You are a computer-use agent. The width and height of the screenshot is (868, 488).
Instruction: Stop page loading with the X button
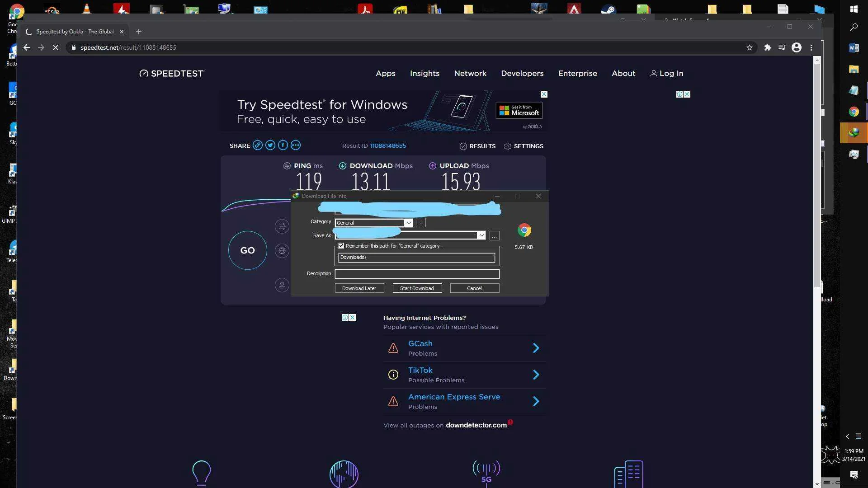click(56, 47)
